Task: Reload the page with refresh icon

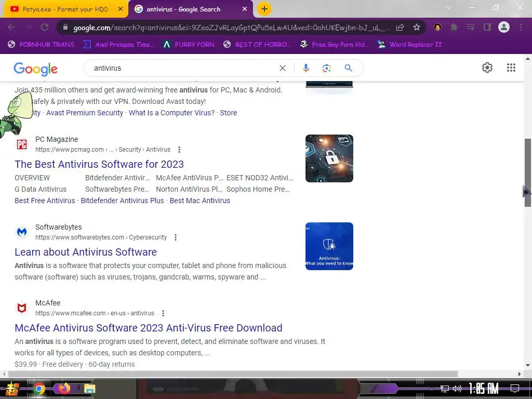Action: tap(45, 27)
